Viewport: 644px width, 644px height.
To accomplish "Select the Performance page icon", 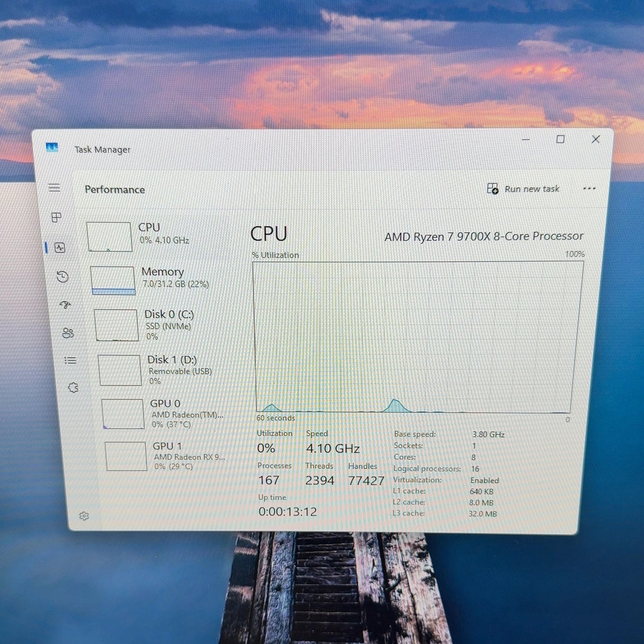I will 60,248.
